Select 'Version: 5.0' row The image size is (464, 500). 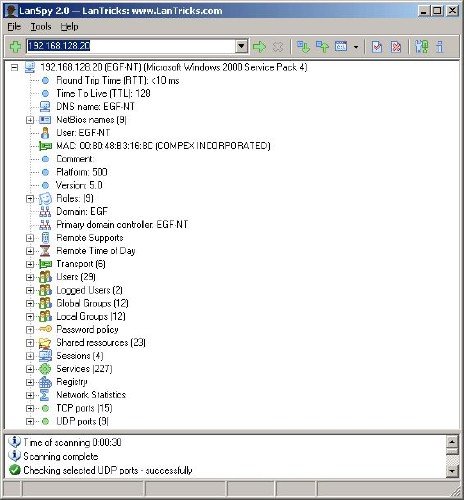tap(79, 185)
